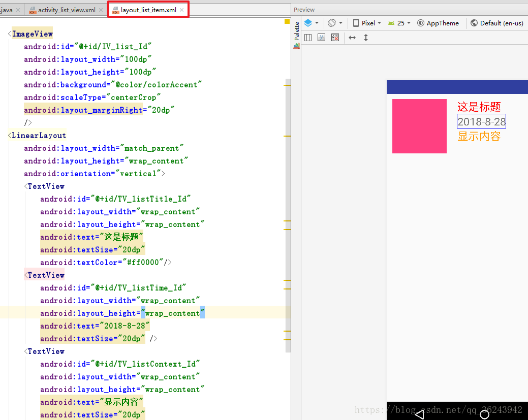528x420 pixels.
Task: Toggle baseline alignment icon
Action: (x=321, y=38)
